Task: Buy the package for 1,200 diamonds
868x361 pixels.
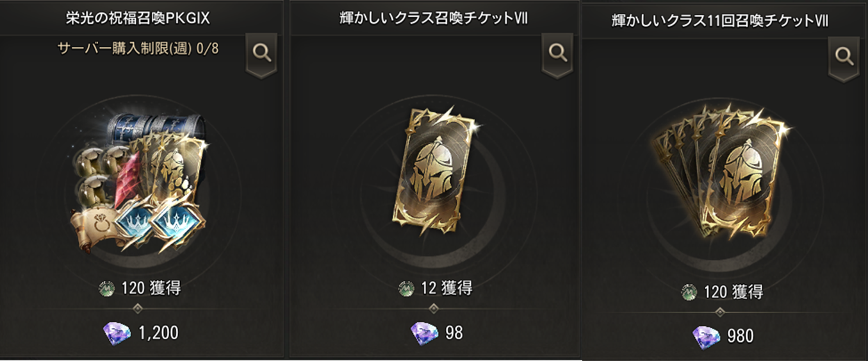Action: 141,332
